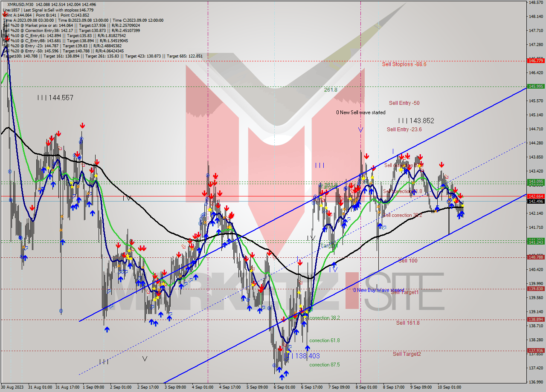Select the red 142.664 price tag
This screenshot has width=546, height=392.
[x=536, y=196]
